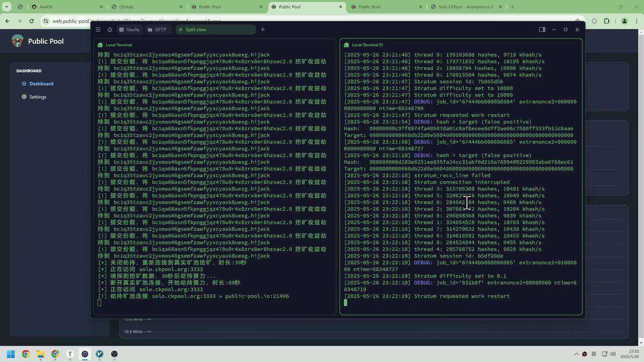Reload the browser page
Image resolution: width=644 pixels, height=362 pixels.
pyautogui.click(x=31, y=21)
